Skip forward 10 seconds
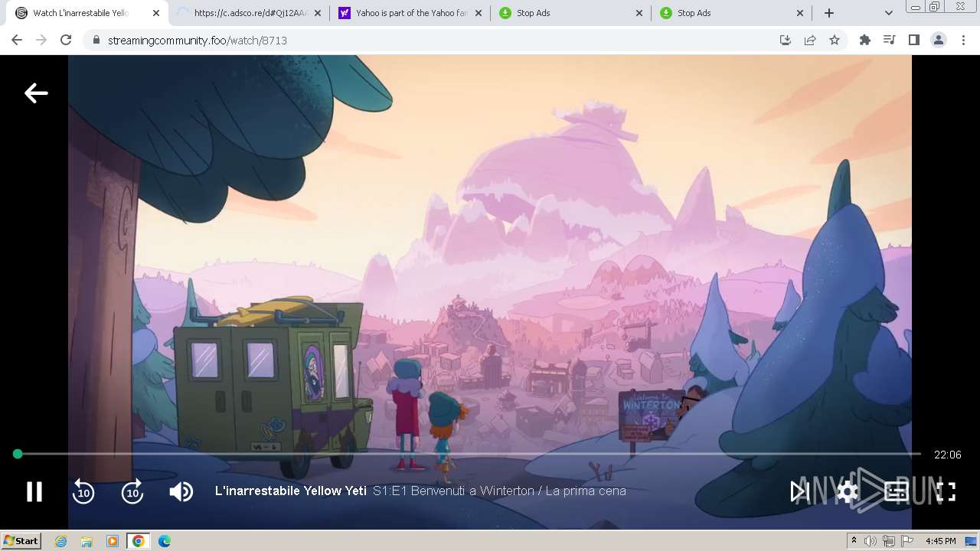 (x=132, y=491)
